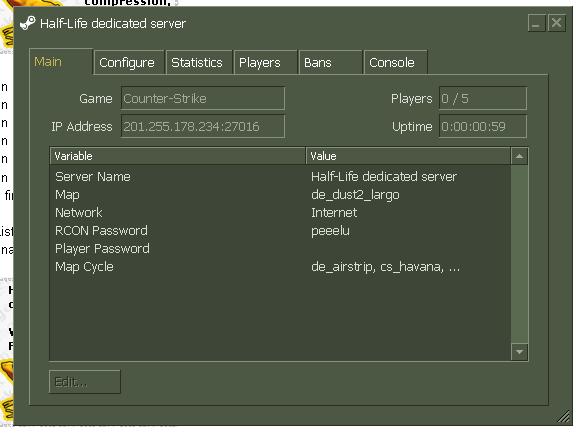Select the Server Name row

click(280, 177)
